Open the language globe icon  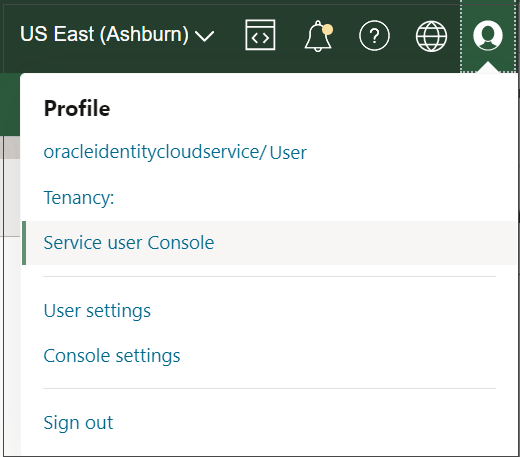tap(431, 36)
